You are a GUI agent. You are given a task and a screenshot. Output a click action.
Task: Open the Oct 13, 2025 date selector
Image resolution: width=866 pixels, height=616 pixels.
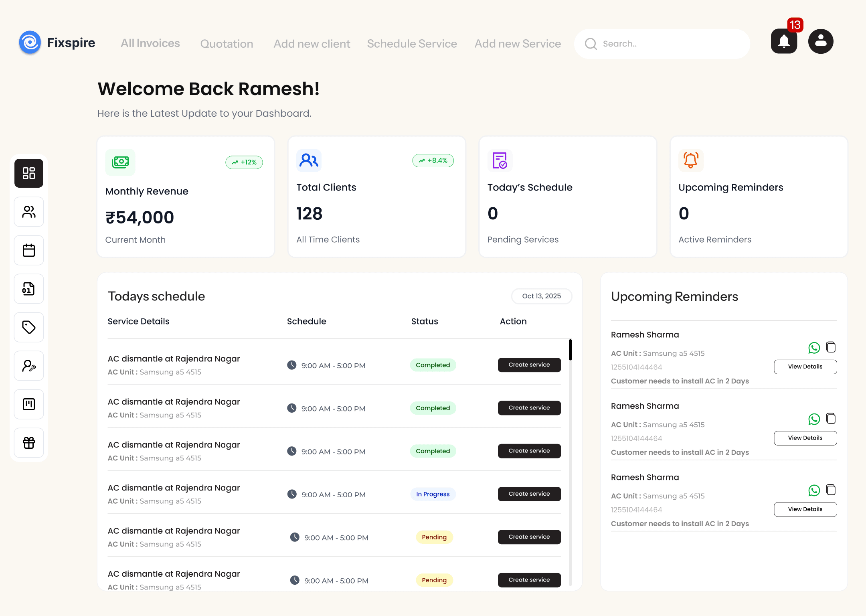point(542,296)
